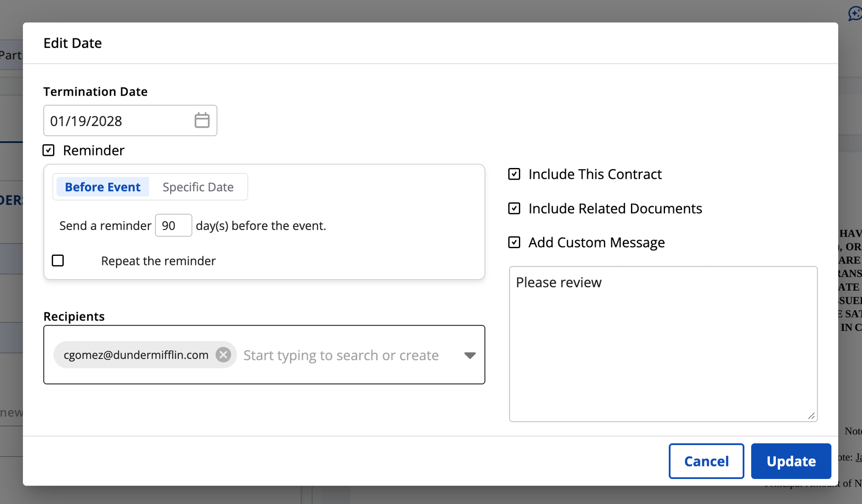Cancel the Edit Date dialog

(706, 461)
